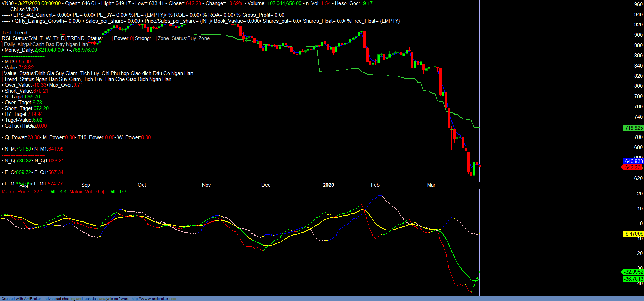
Task: Click the Q_Power value 23.08
Action: [x=34, y=137]
